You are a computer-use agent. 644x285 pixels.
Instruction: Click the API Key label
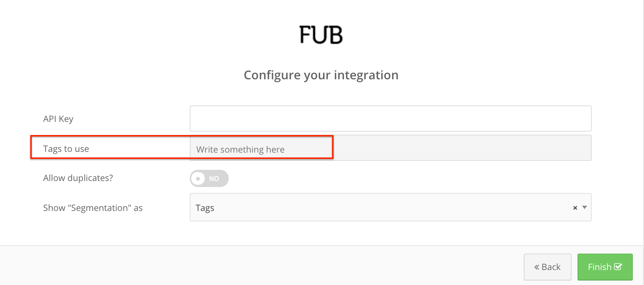point(58,119)
